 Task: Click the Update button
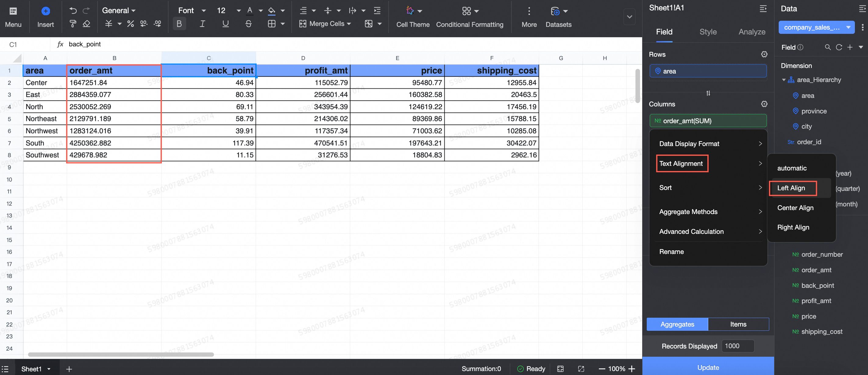(x=708, y=367)
